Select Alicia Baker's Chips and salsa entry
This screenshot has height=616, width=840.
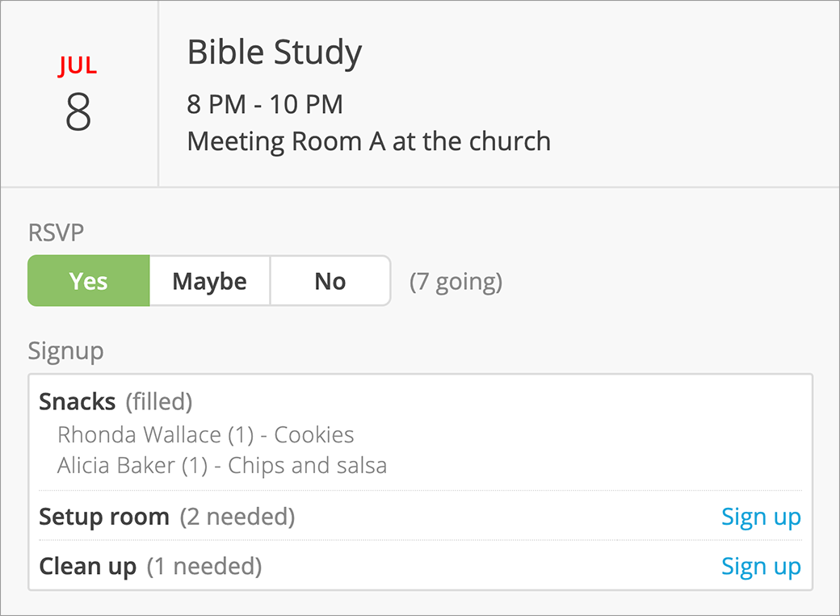[x=222, y=465]
